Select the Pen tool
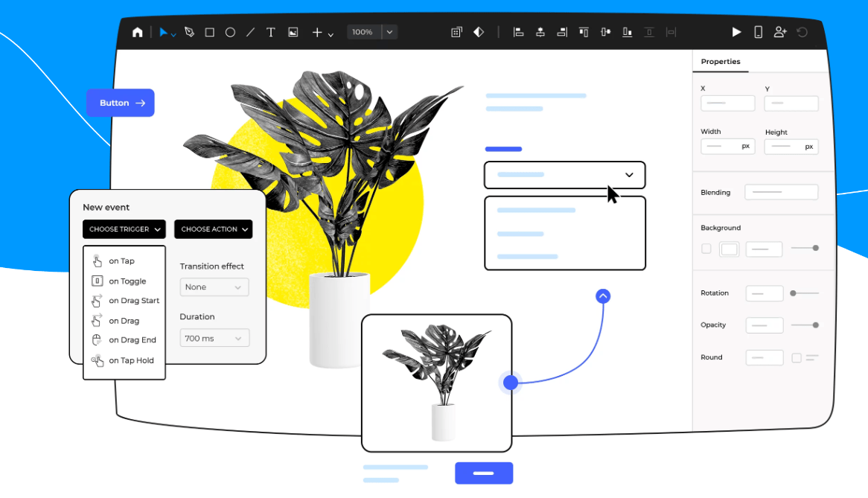Image resolution: width=868 pixels, height=498 pixels. point(189,32)
